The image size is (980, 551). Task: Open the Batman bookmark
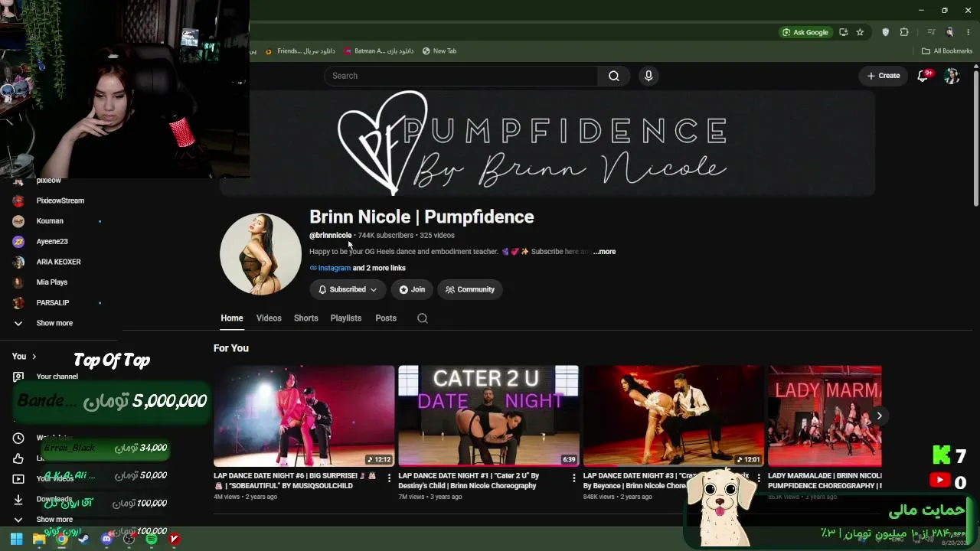[x=379, y=51]
